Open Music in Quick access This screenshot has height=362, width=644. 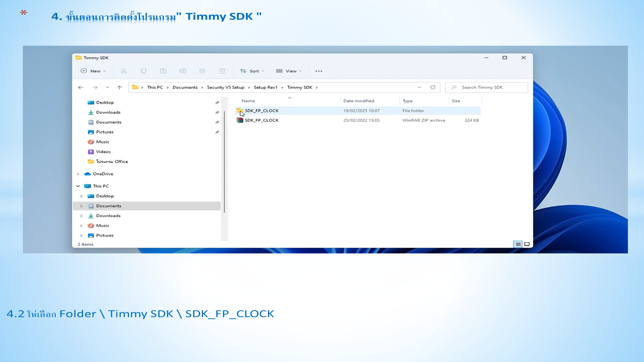click(103, 142)
